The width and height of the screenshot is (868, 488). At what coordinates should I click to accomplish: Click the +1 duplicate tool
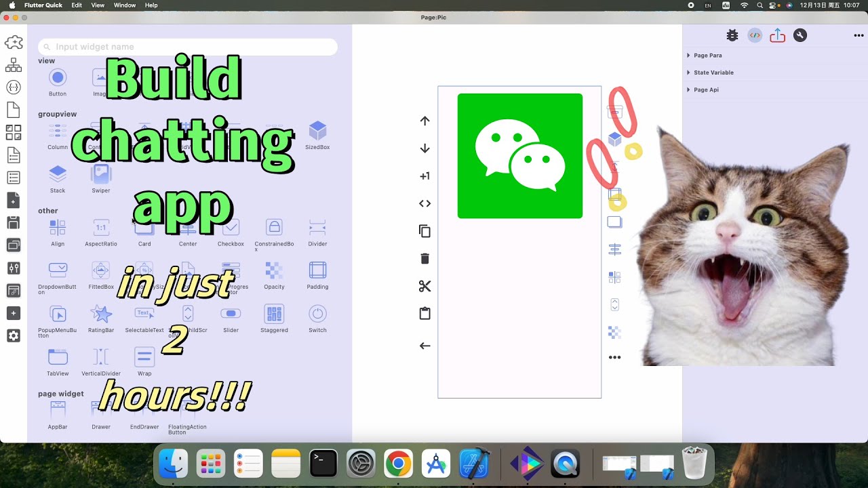(425, 176)
